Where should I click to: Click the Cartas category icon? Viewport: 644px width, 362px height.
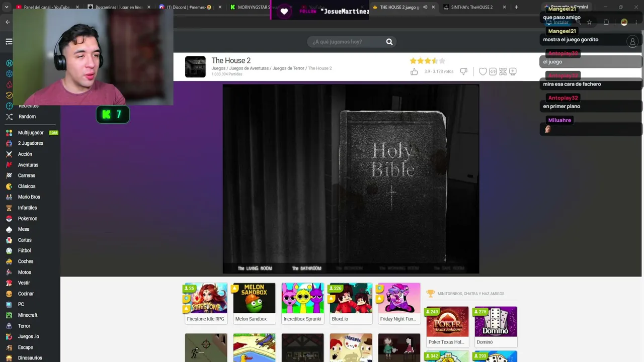[x=9, y=240]
